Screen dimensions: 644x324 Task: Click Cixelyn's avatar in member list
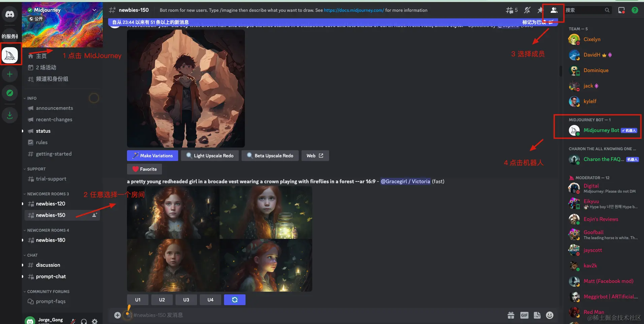574,39
